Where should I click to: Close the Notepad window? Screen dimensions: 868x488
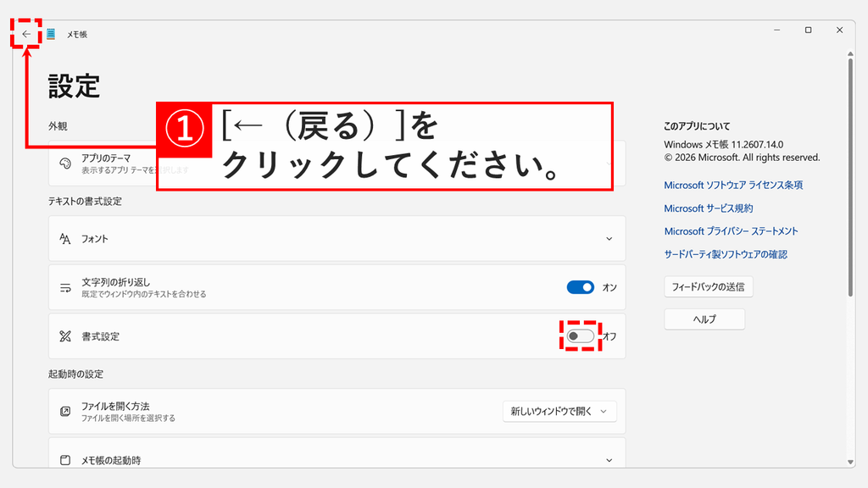[839, 30]
